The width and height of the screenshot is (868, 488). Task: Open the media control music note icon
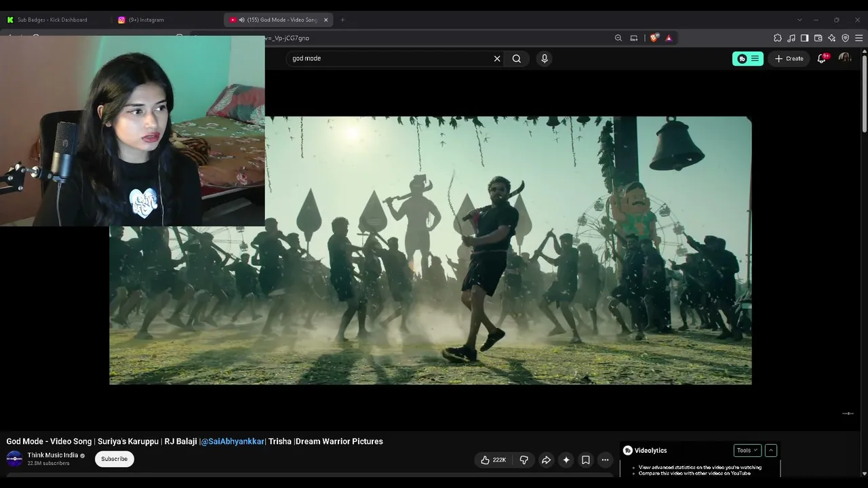coord(791,38)
